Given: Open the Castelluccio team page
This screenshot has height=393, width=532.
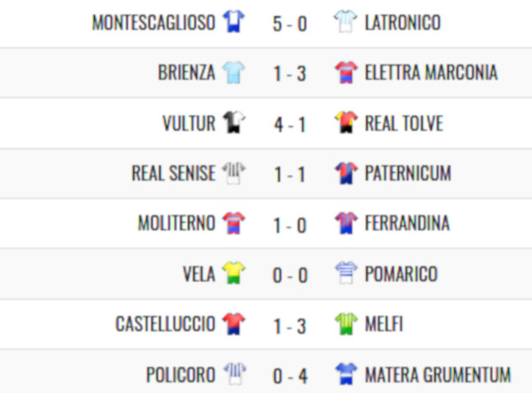Looking at the screenshot, I should tap(165, 324).
